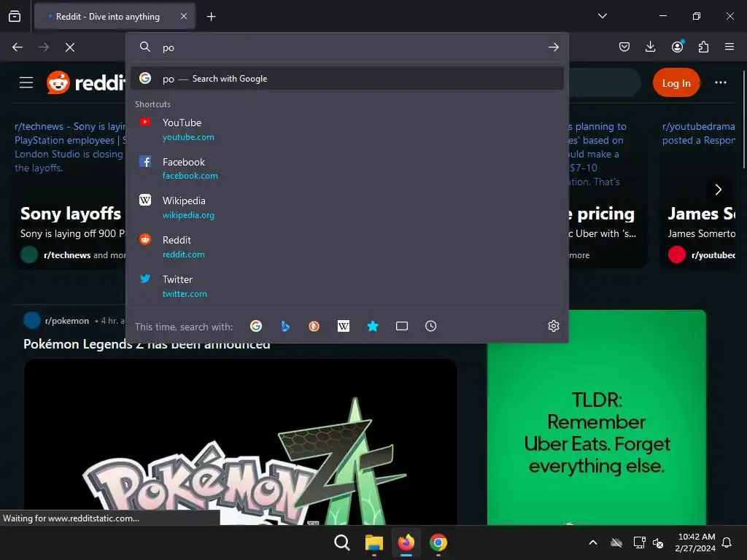The width and height of the screenshot is (747, 560).
Task: Search in open Tabs icon
Action: (x=402, y=326)
